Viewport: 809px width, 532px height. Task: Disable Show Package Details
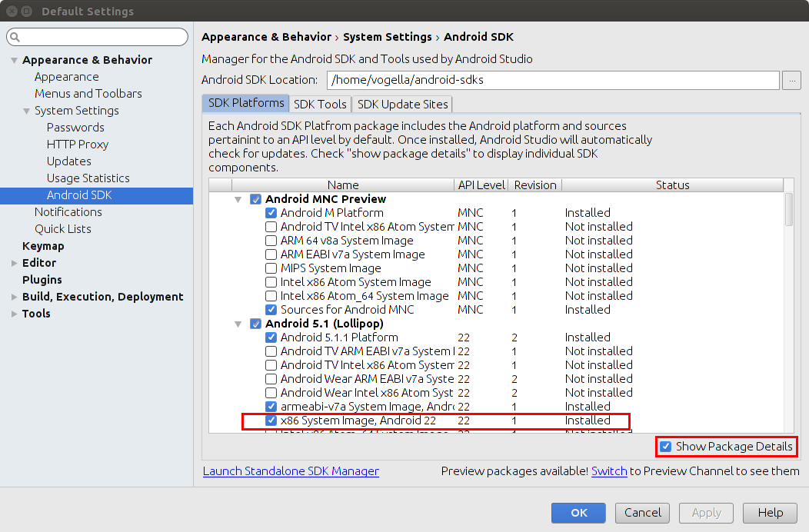[x=665, y=447]
